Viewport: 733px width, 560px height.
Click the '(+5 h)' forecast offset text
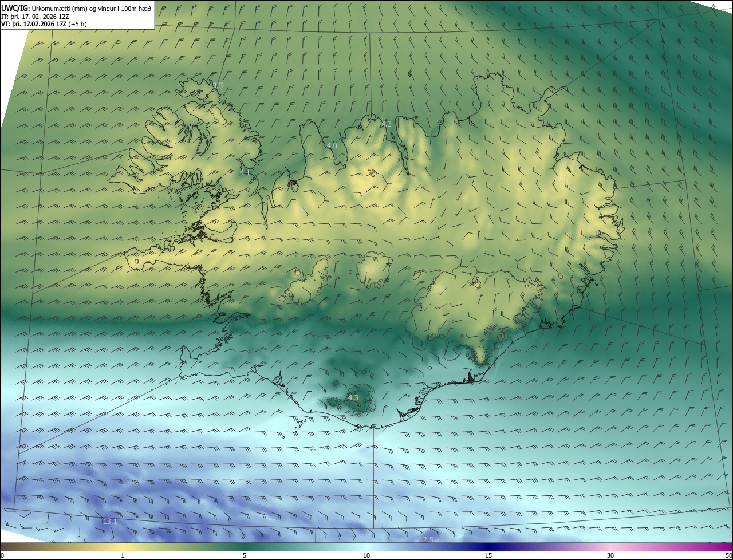[77, 24]
